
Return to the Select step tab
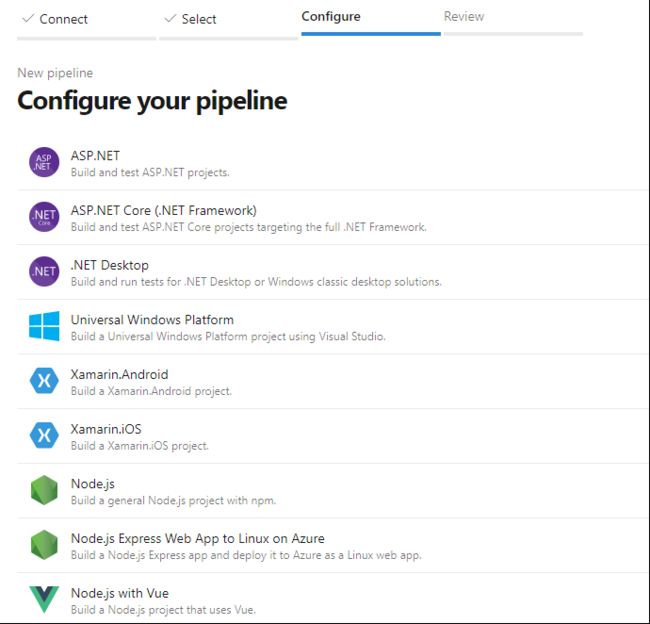point(190,19)
